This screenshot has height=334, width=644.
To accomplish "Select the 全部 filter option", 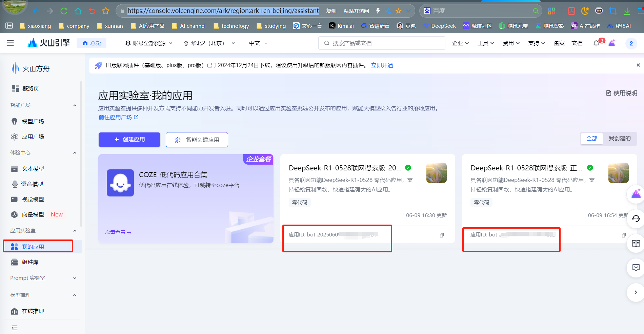I will pyautogui.click(x=592, y=138).
